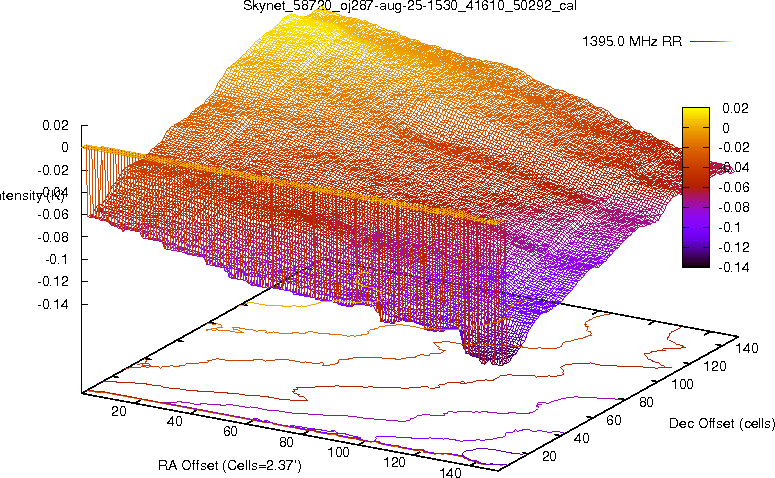Click Dec axis tick label 40
The width and height of the screenshot is (775, 478).
[x=581, y=438]
